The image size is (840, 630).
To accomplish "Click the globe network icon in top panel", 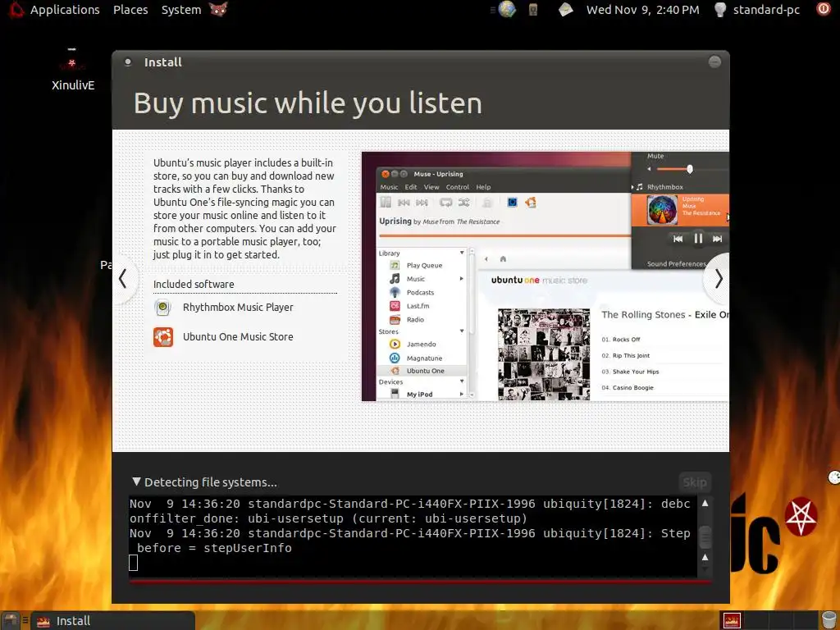I will 506,9.
